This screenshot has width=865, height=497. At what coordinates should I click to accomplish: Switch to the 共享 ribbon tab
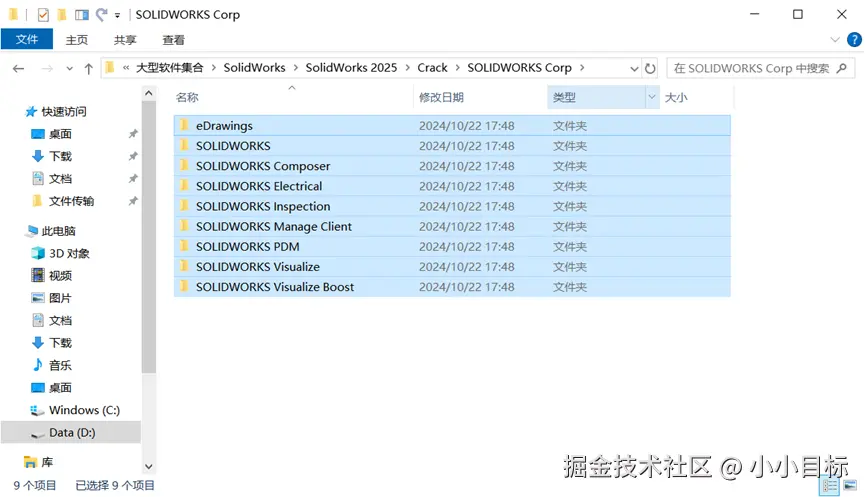point(125,40)
